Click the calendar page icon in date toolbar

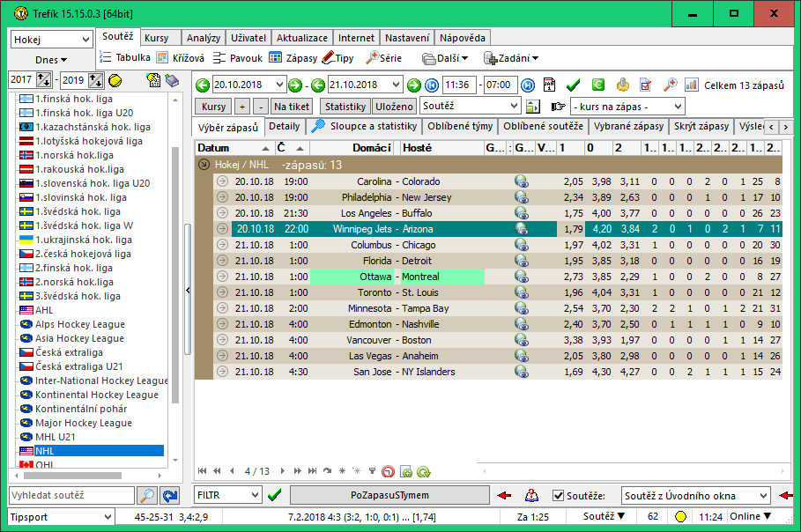point(549,85)
